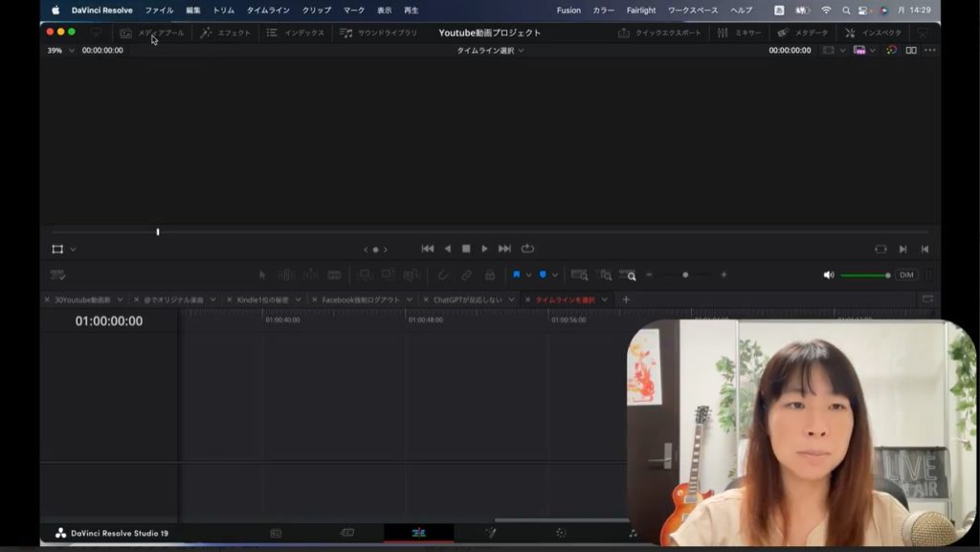Open the Fusion page icon
The height and width of the screenshot is (552, 980).
(490, 533)
